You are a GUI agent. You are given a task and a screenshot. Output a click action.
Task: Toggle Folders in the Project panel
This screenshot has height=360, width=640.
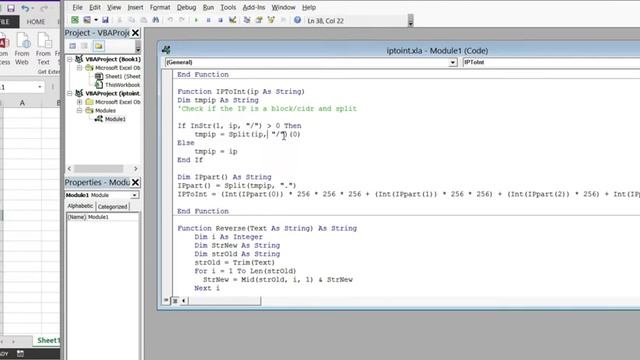point(99,46)
